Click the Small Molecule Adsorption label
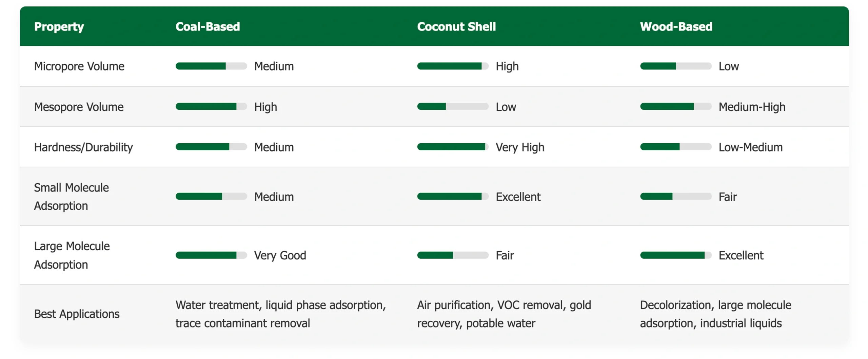 coord(71,196)
